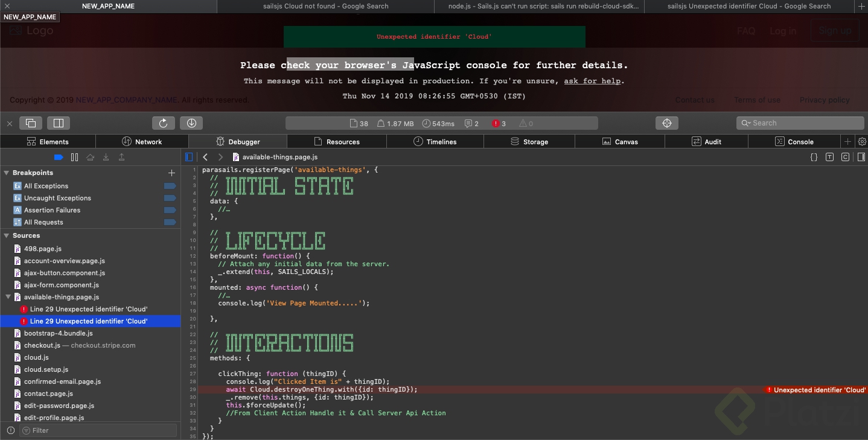The width and height of the screenshot is (868, 440).
Task: Click the 'ask for help' link
Action: (x=592, y=81)
